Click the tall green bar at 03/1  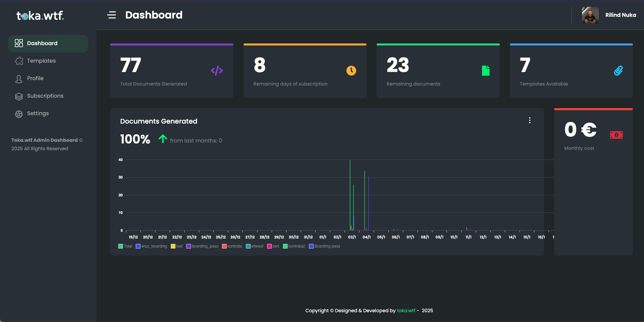click(350, 195)
